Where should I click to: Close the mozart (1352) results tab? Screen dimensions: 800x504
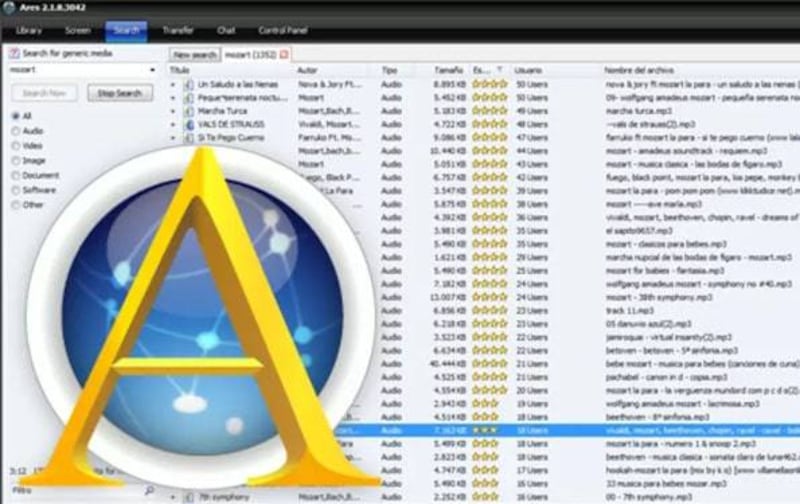(x=285, y=54)
